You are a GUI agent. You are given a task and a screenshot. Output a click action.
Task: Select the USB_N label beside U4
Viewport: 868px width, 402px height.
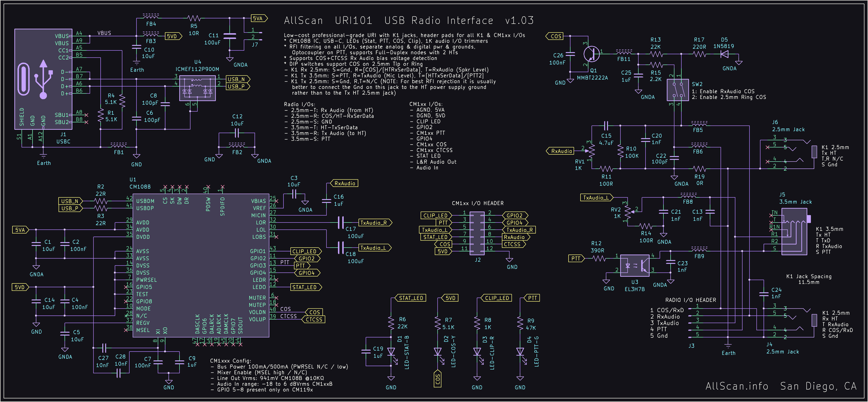click(238, 79)
